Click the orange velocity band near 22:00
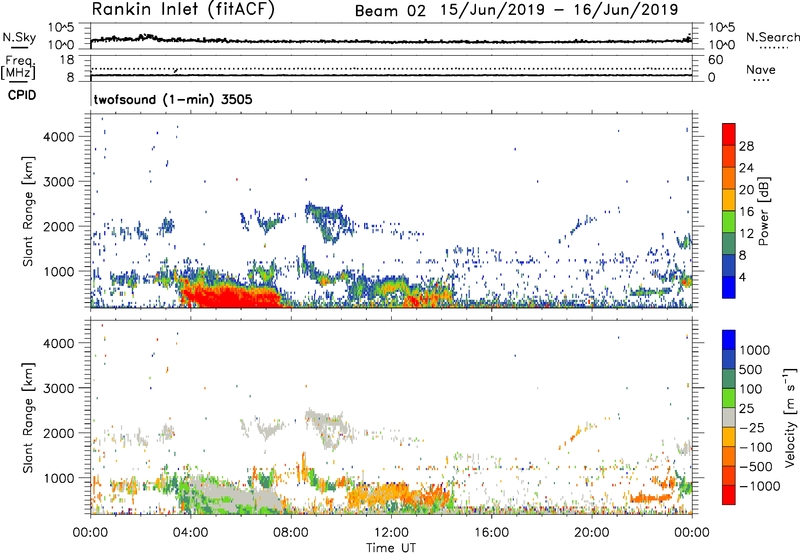This screenshot has height=554, width=800. click(652, 498)
